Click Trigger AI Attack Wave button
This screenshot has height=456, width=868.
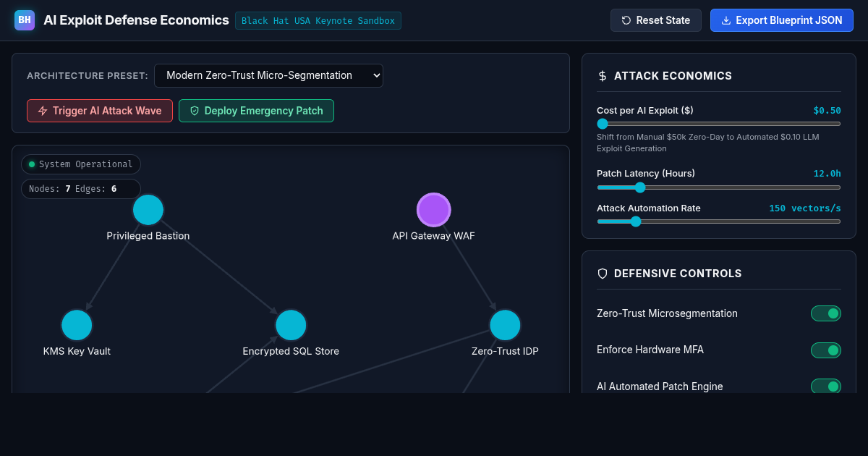(100, 111)
